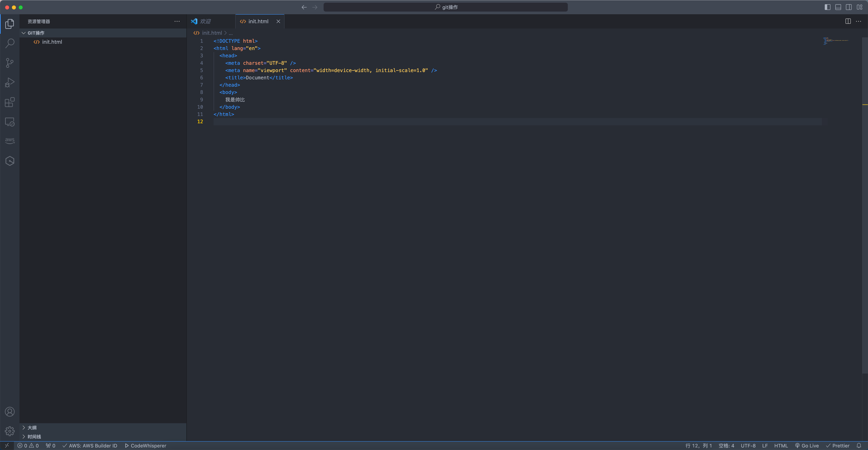Click the 资源管理器 panel title
Viewport: 868px width, 450px height.
coord(39,21)
